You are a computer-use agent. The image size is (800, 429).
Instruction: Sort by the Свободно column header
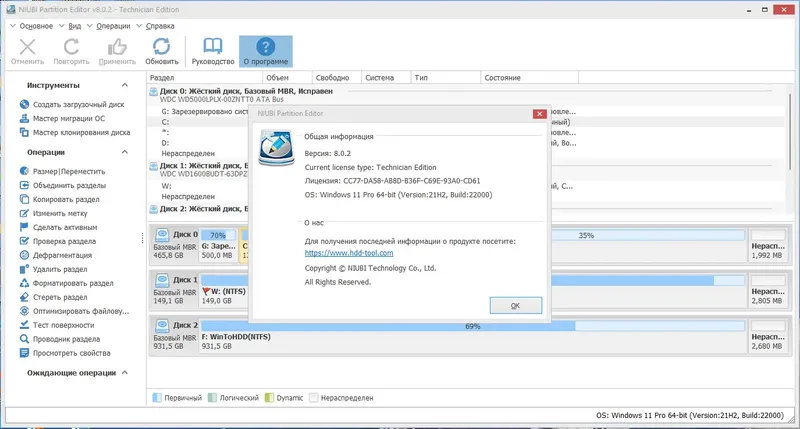click(336, 78)
